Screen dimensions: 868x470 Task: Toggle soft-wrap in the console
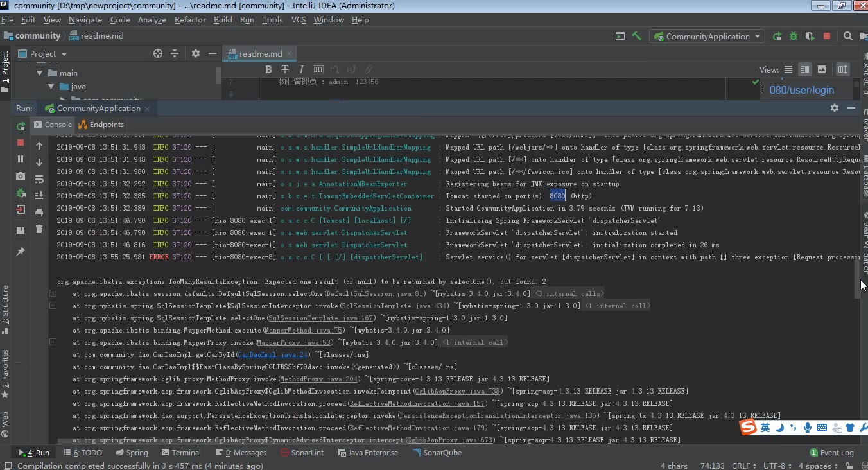tap(39, 179)
